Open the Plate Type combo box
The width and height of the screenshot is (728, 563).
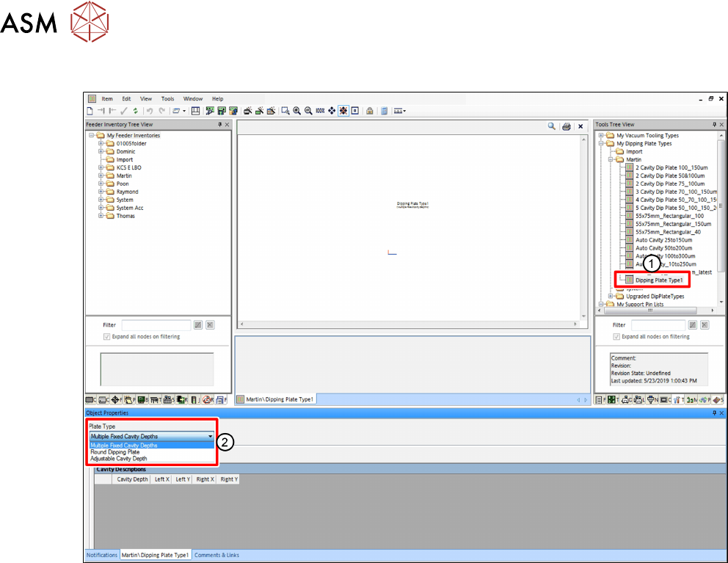coord(152,436)
